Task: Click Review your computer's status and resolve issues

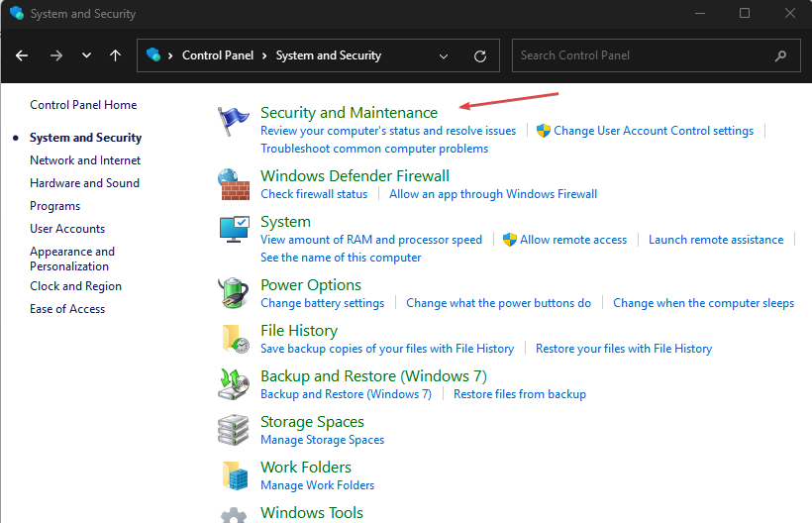Action: coord(388,131)
